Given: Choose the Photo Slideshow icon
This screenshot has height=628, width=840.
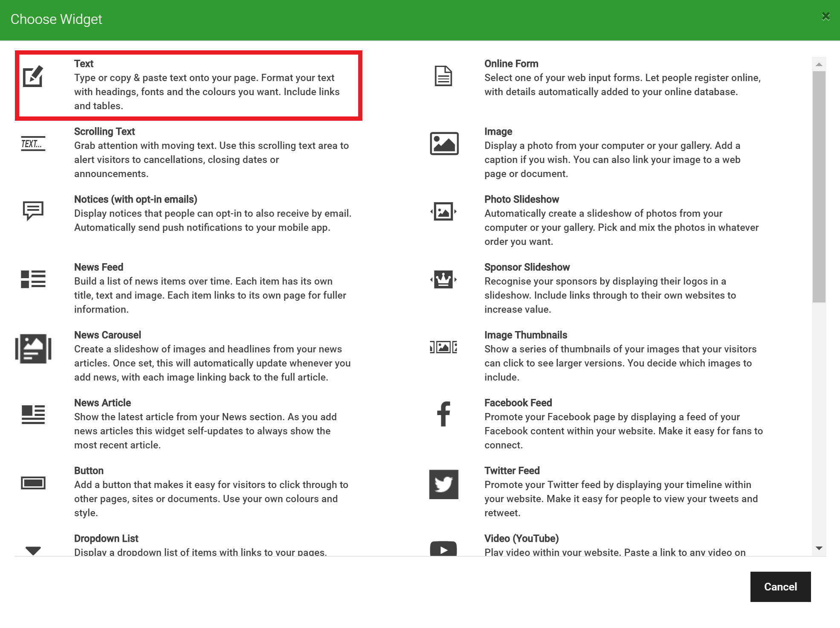Looking at the screenshot, I should (x=443, y=211).
